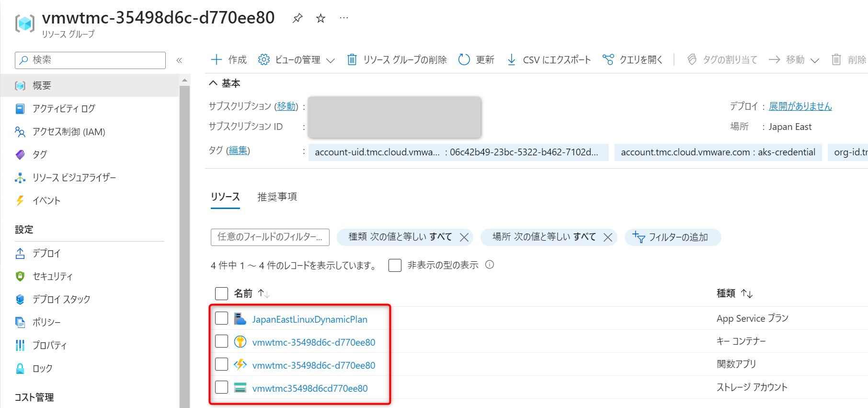Switch to the 推奨事項 tab

pos(277,197)
